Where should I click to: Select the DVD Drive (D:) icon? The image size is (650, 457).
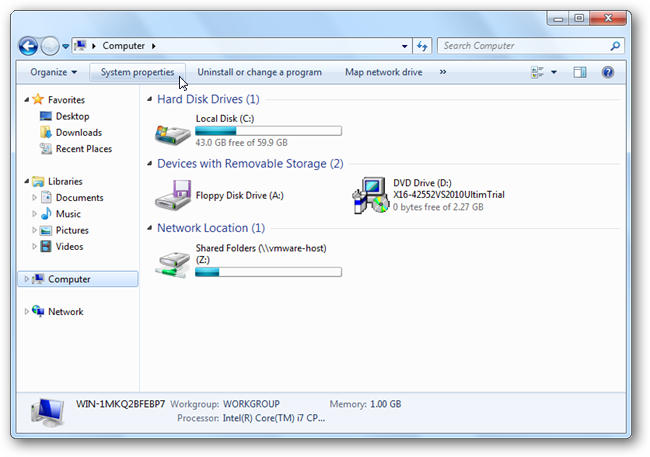pyautogui.click(x=371, y=195)
